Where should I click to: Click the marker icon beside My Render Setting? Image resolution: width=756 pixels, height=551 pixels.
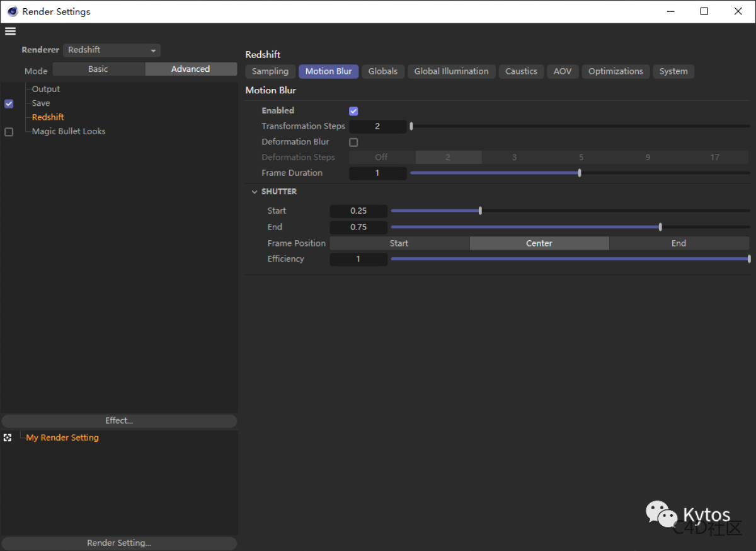pyautogui.click(x=8, y=437)
